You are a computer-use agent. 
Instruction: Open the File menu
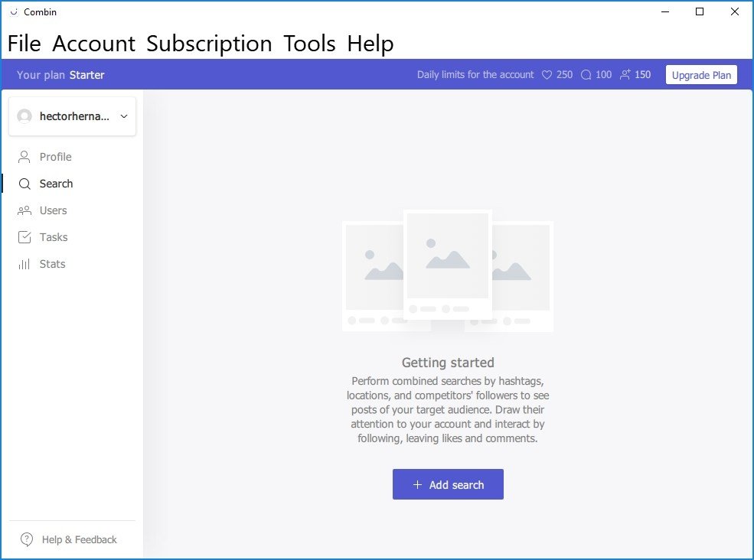[x=24, y=44]
